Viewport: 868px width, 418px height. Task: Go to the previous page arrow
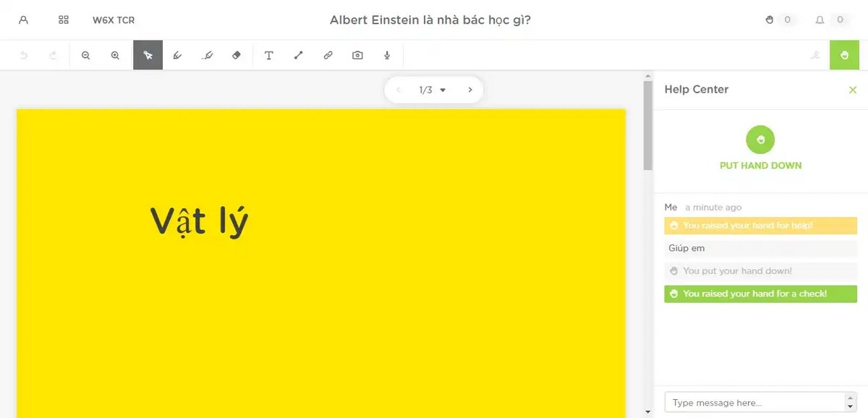coord(398,90)
